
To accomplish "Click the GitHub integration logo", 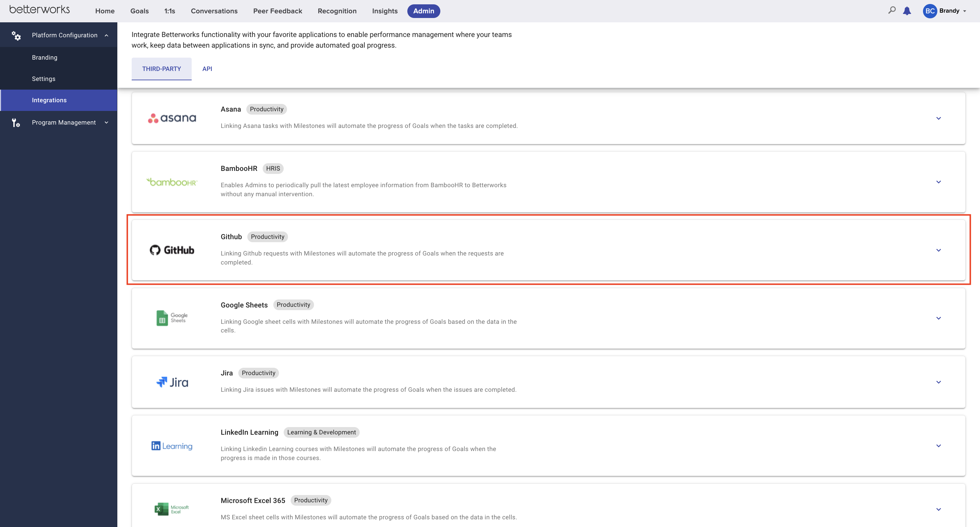I will coord(172,250).
